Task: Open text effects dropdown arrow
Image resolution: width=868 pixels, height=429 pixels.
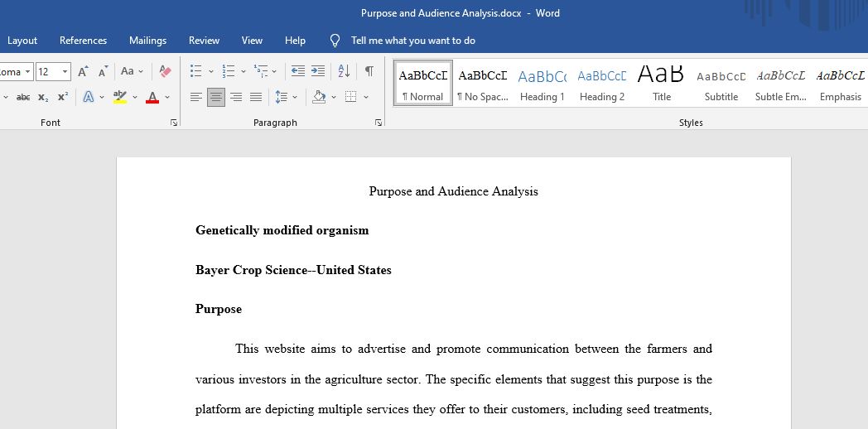Action: point(102,98)
